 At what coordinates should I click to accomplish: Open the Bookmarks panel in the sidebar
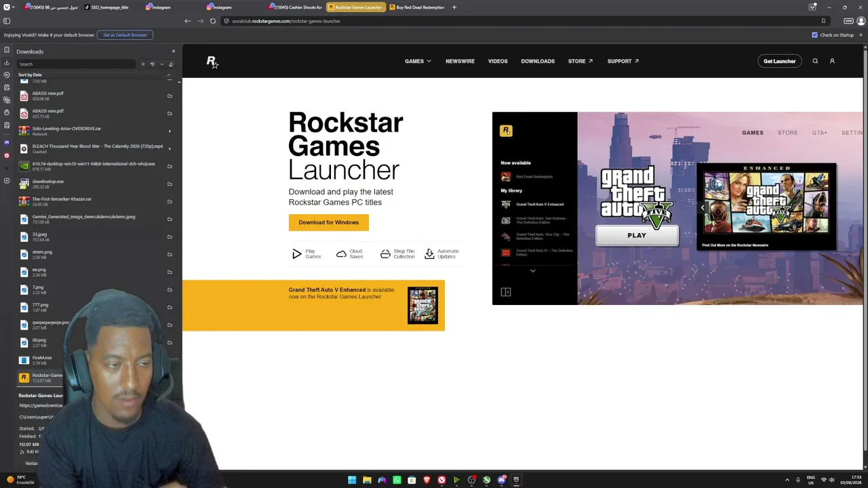click(x=7, y=50)
